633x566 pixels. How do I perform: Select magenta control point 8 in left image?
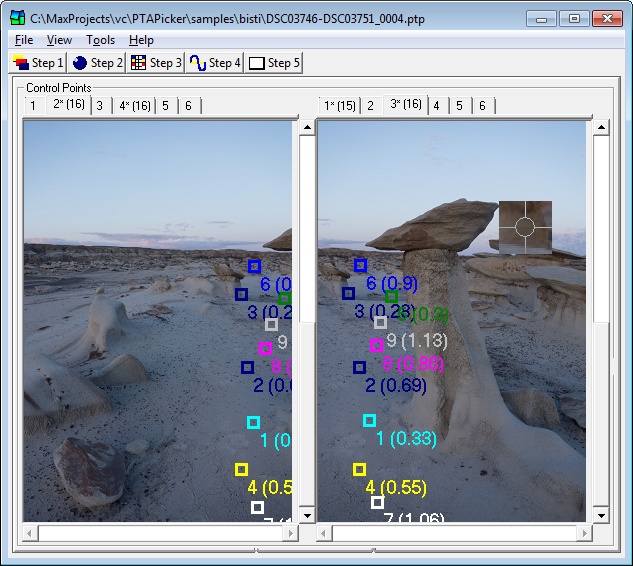point(265,348)
